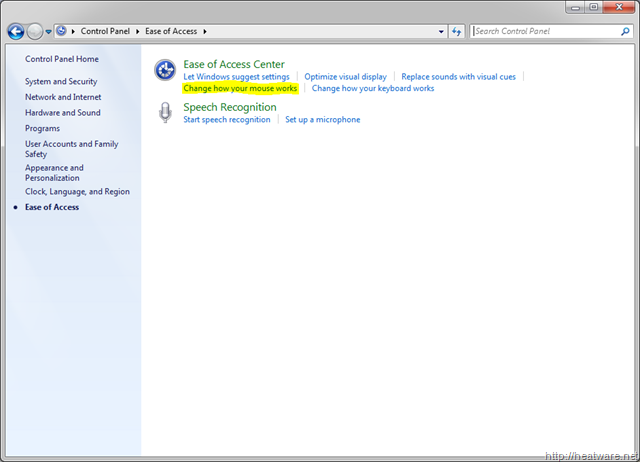Open Change how your mouse works
Viewport: 640px width, 462px height.
pyautogui.click(x=240, y=88)
